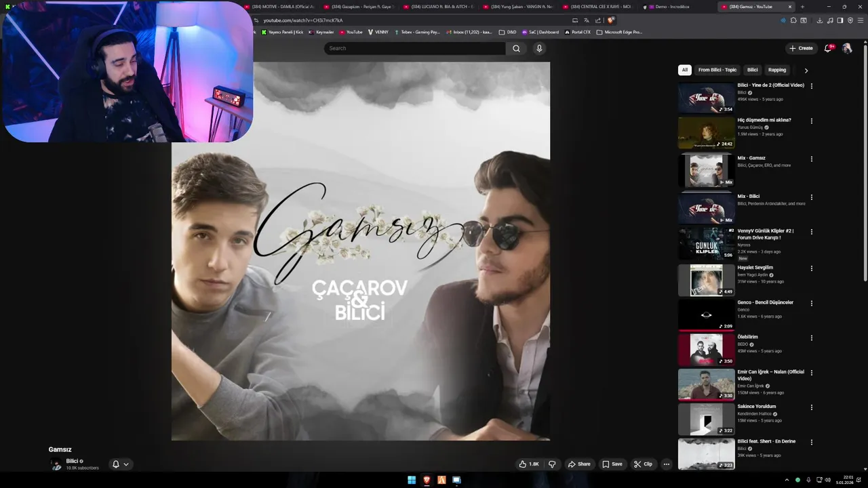Open Bilici channel name link
Viewport: 868px width, 488px height.
[x=72, y=461]
